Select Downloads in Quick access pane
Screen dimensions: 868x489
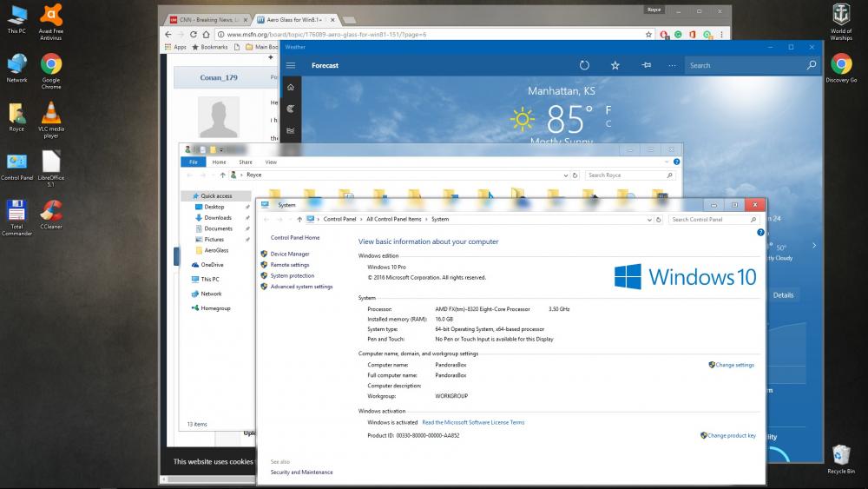click(218, 218)
